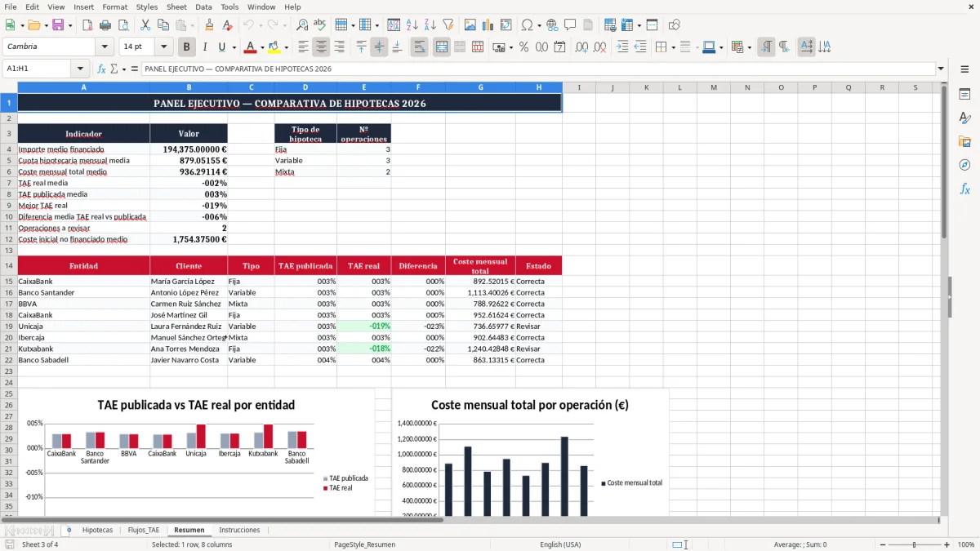The width and height of the screenshot is (980, 551).
Task: Toggle AutoFilter funnel
Action: coord(448,25)
